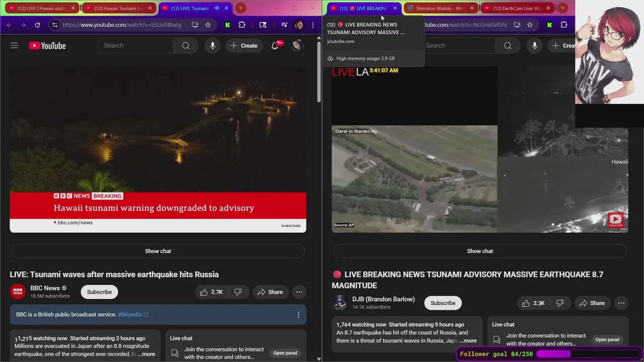This screenshot has height=362, width=644.
Task: Open new tab in right browser
Action: pyautogui.click(x=562, y=8)
